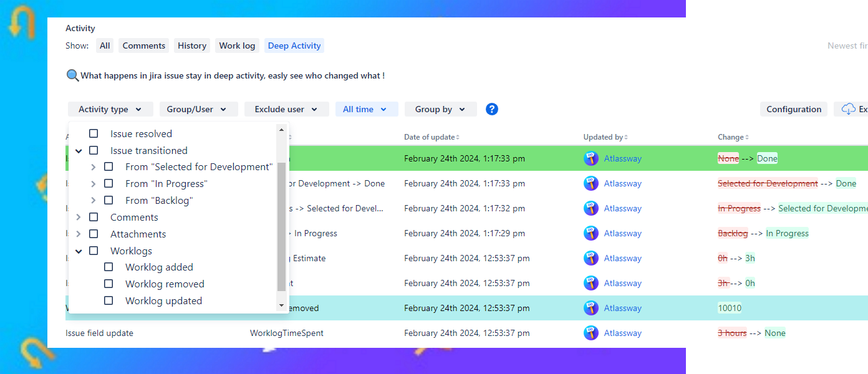Screen dimensions: 868x374
Task: Click the "Activity" heading text
Action: pyautogui.click(x=80, y=28)
